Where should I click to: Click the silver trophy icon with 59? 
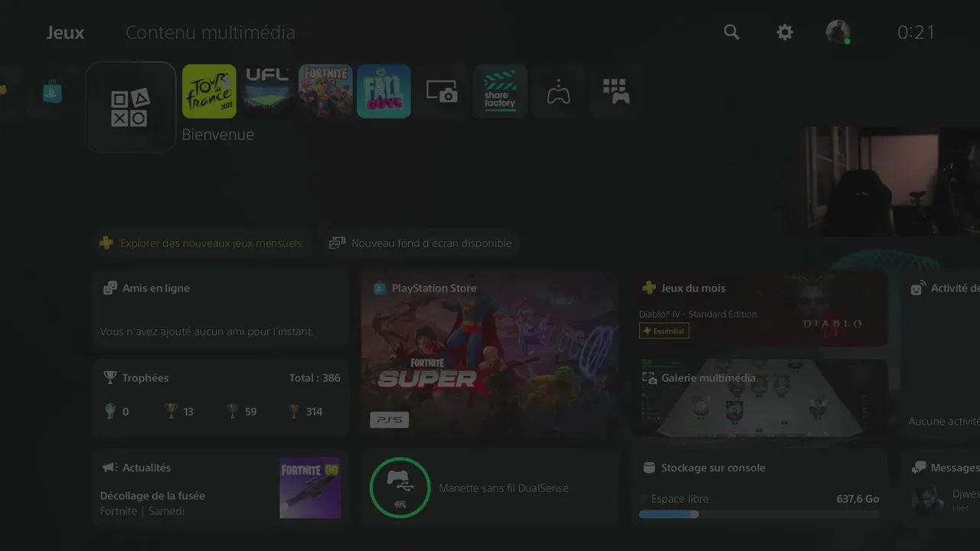coord(233,411)
